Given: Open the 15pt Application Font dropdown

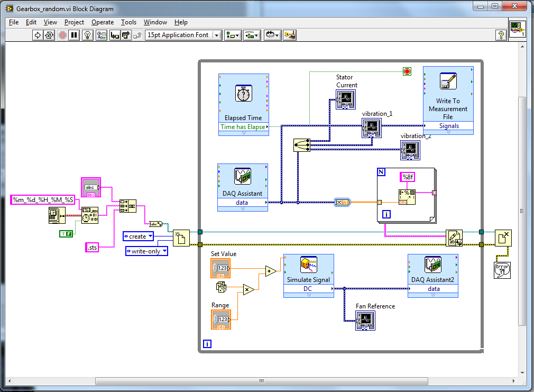Looking at the screenshot, I should pyautogui.click(x=183, y=35).
